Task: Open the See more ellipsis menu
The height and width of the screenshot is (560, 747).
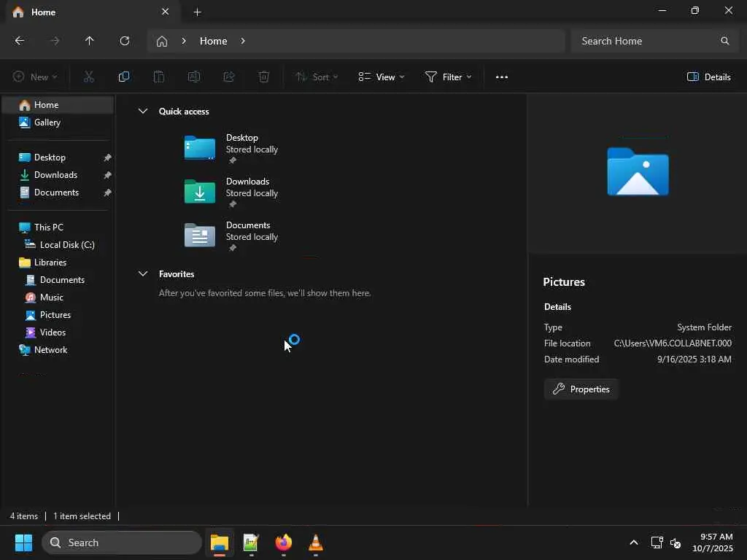Action: 501,77
